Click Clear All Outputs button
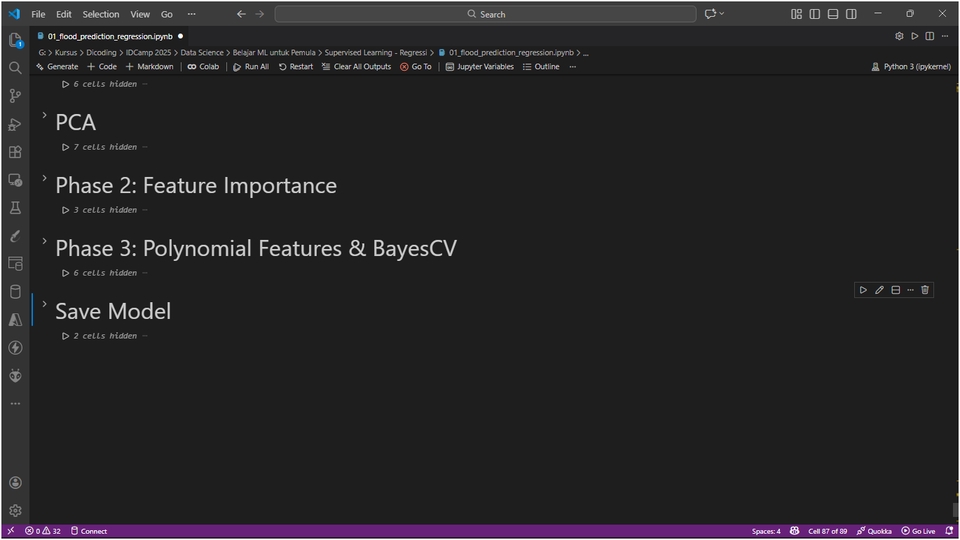The height and width of the screenshot is (540, 960). click(356, 67)
